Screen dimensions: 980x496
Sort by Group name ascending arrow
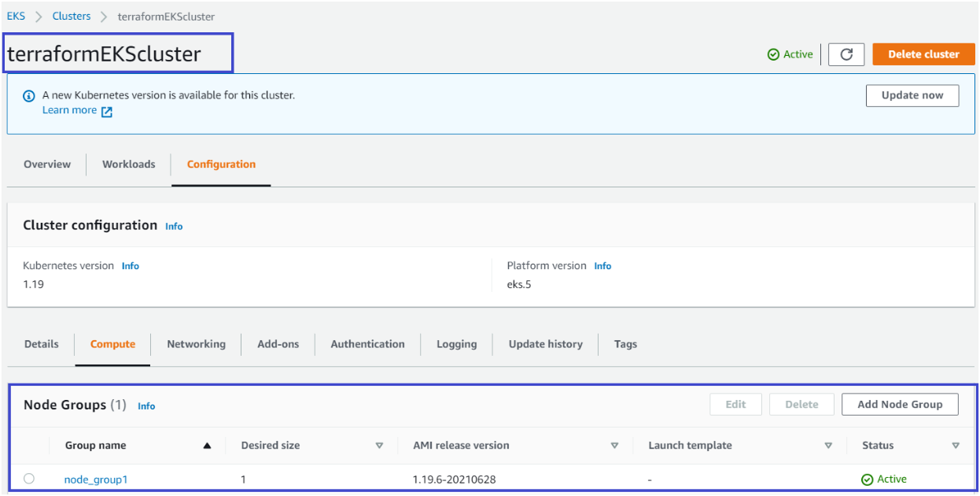[207, 446]
